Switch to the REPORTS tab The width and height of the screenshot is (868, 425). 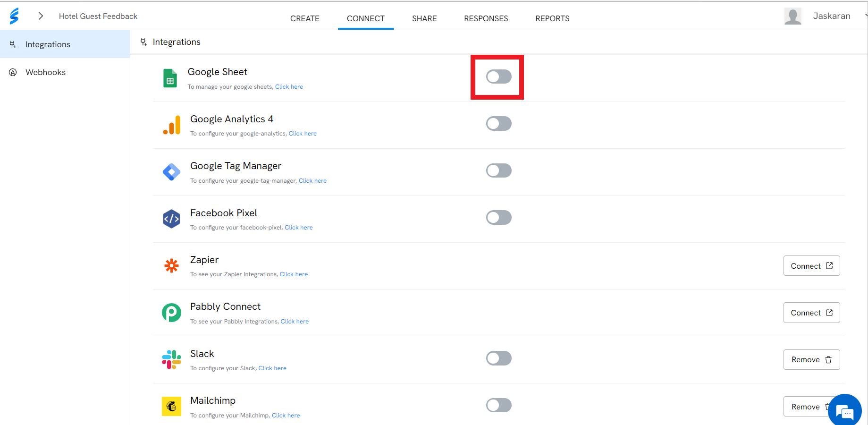click(552, 18)
